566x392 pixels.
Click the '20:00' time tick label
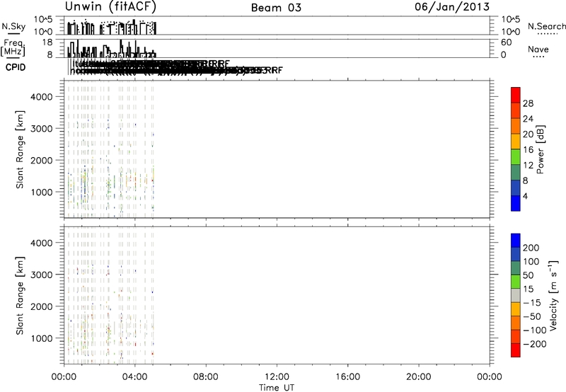point(419,377)
